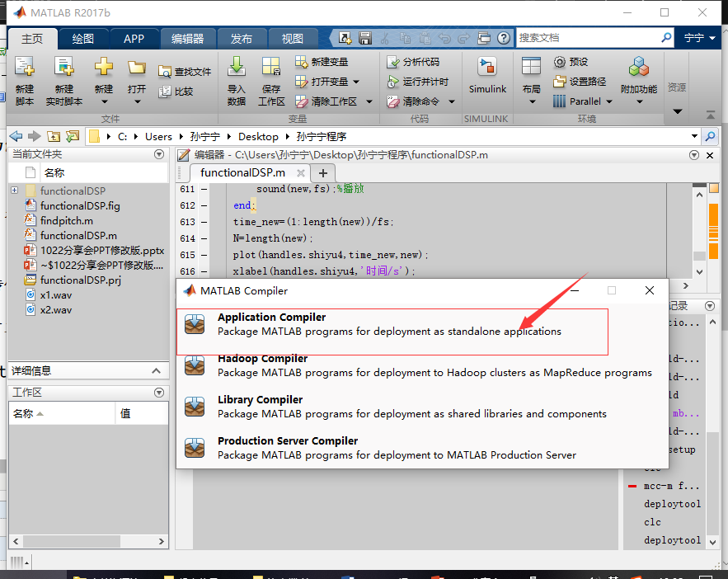Screen dimensions: 728x579
Task: Click the 附加功能 (Add-Ons) icon
Action: point(639,68)
